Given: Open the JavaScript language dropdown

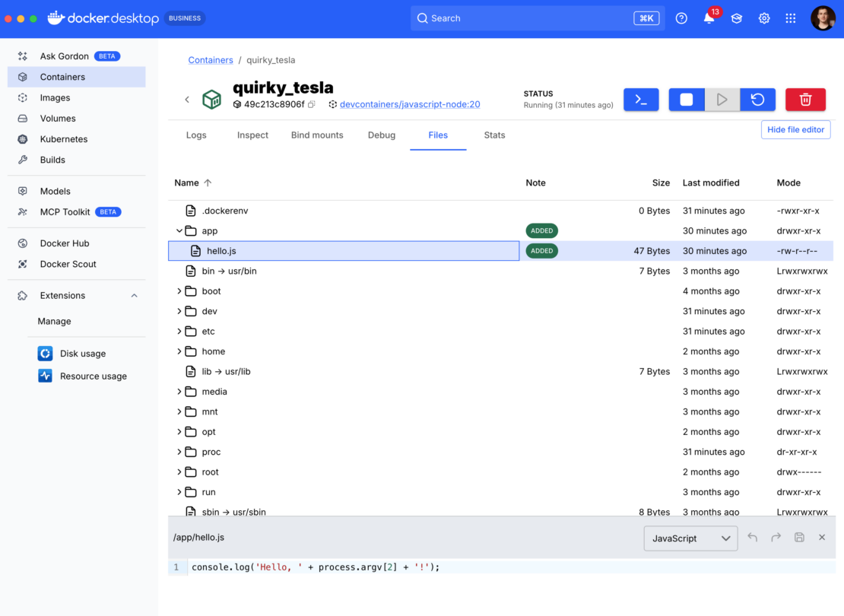Looking at the screenshot, I should point(690,538).
